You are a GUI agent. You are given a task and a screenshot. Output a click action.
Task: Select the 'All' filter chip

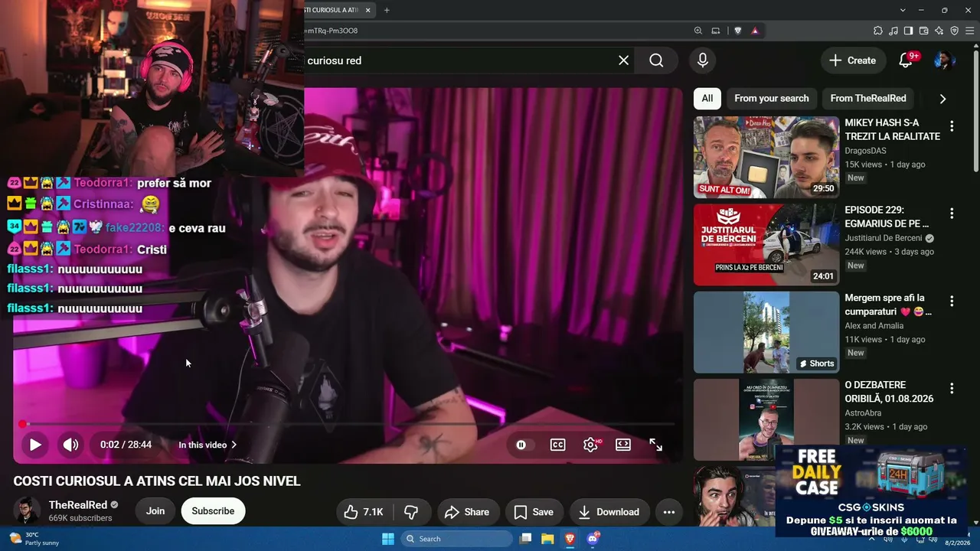707,99
